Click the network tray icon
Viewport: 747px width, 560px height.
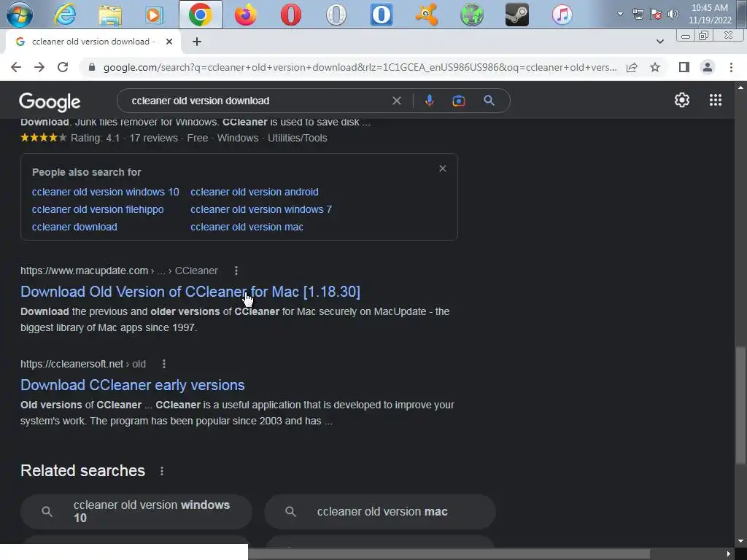[x=638, y=14]
